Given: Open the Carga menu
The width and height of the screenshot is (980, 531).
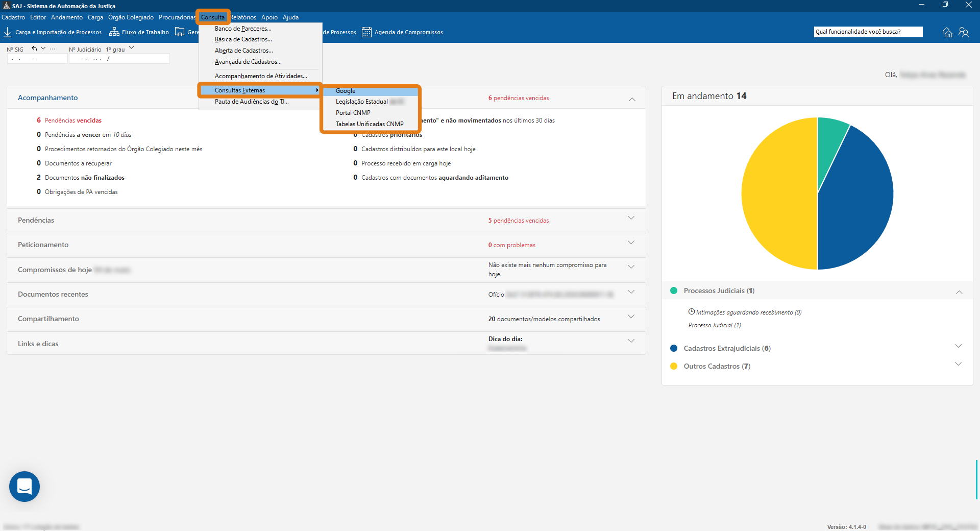Looking at the screenshot, I should click(x=95, y=17).
